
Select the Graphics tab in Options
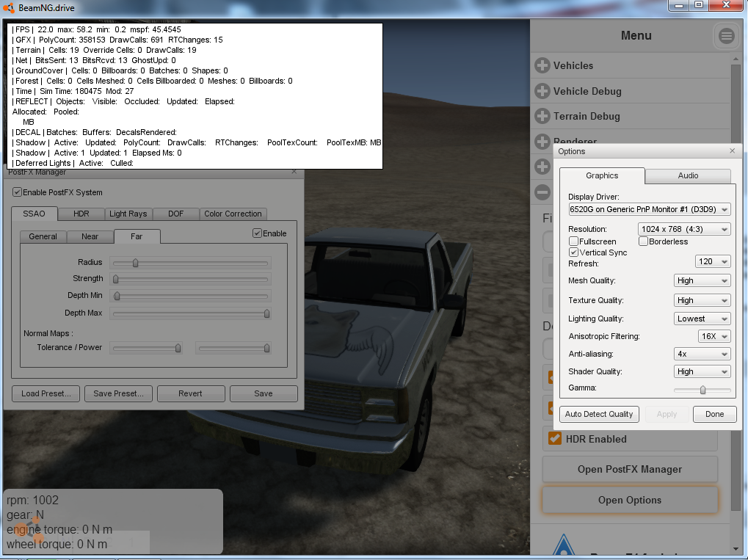coord(602,175)
